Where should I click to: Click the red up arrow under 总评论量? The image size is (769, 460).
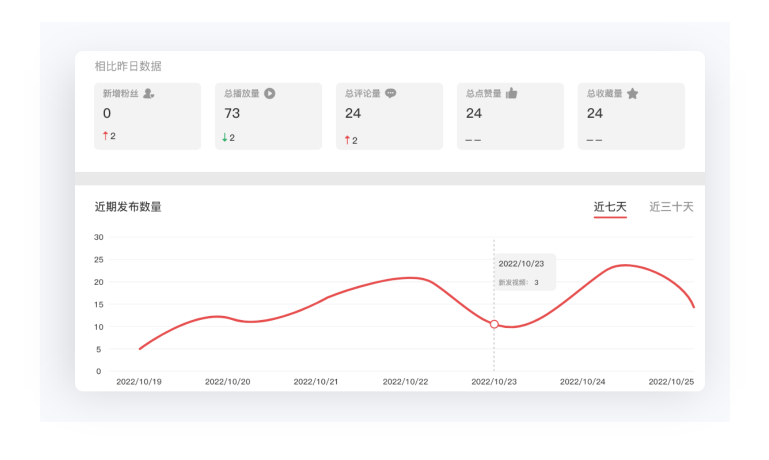pos(347,140)
